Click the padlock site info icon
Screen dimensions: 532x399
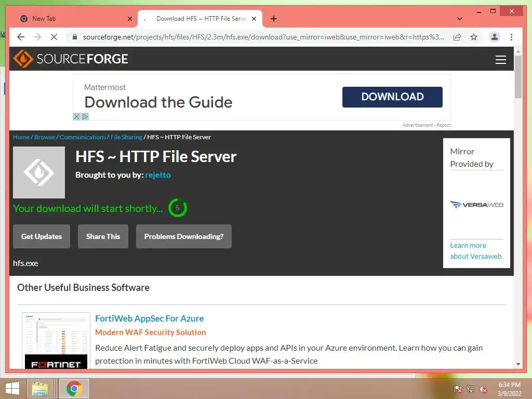coord(75,37)
